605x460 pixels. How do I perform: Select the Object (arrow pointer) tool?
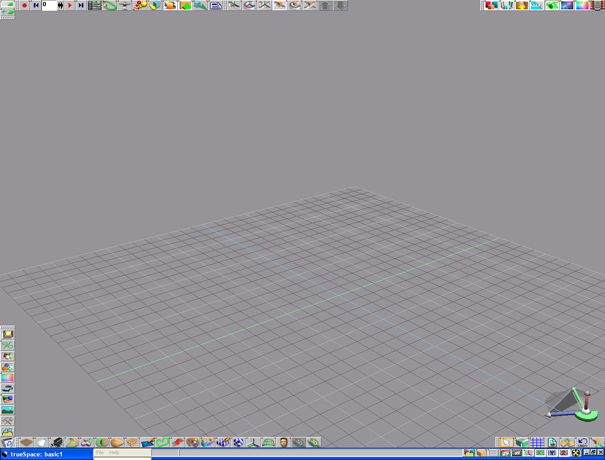click(506, 442)
